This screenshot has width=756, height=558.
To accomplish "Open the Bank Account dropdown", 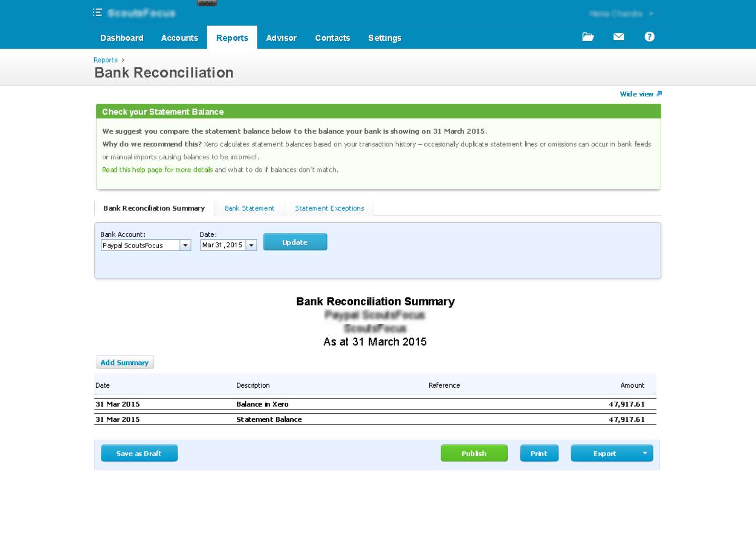I will (x=185, y=245).
